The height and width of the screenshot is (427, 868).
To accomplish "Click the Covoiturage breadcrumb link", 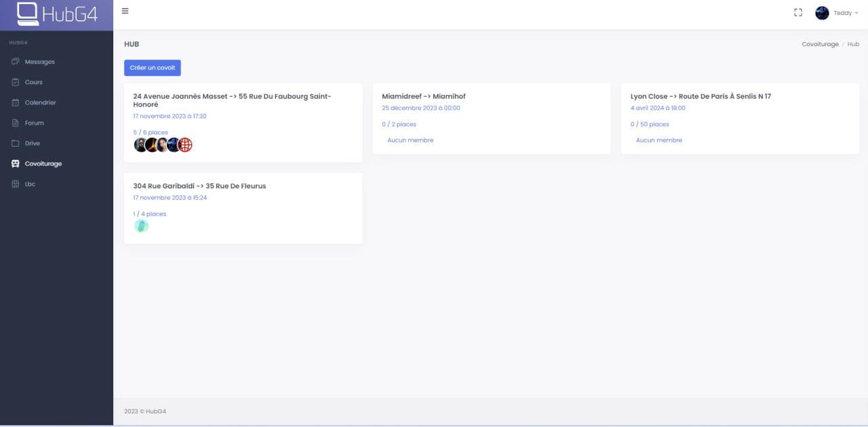I will click(x=820, y=44).
